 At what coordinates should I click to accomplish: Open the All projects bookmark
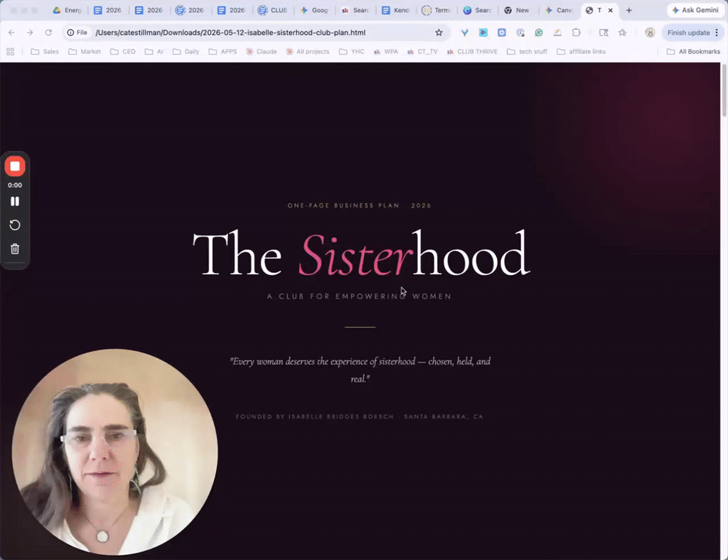307,51
